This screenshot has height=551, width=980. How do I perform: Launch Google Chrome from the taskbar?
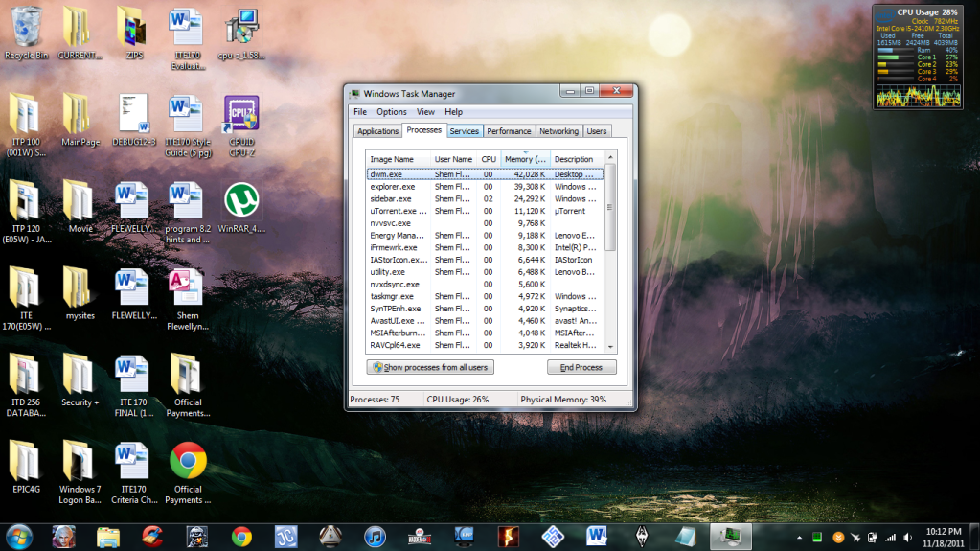[x=241, y=538]
